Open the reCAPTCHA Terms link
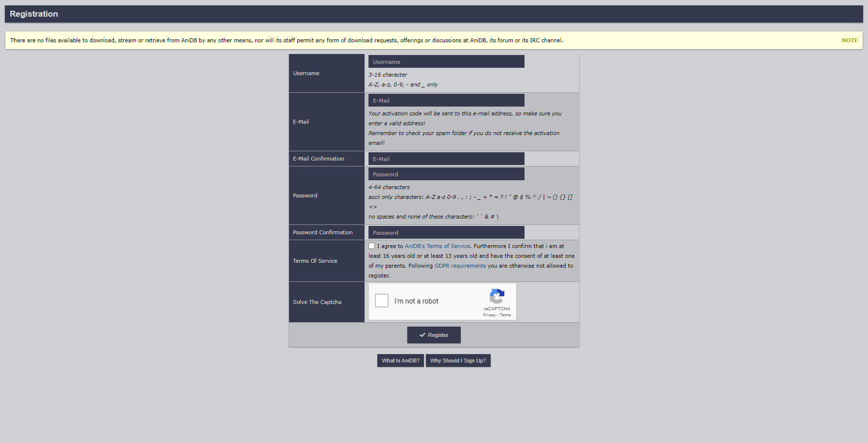Screen dimensions: 868x443 pos(505,315)
